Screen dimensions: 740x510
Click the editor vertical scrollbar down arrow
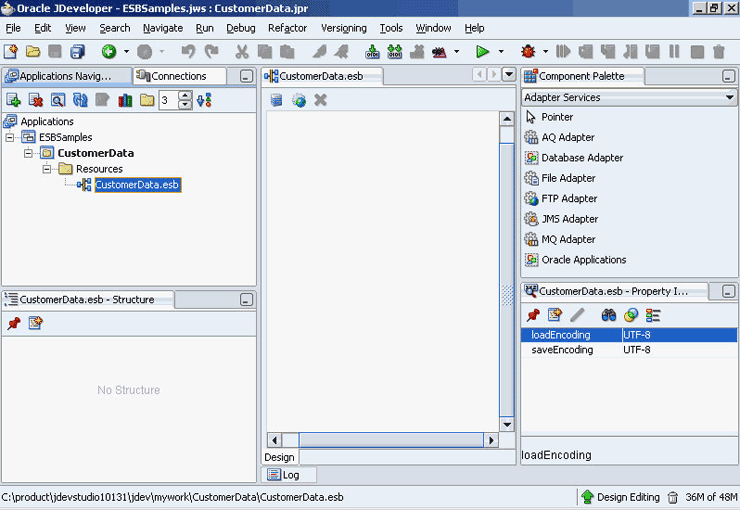tap(507, 424)
